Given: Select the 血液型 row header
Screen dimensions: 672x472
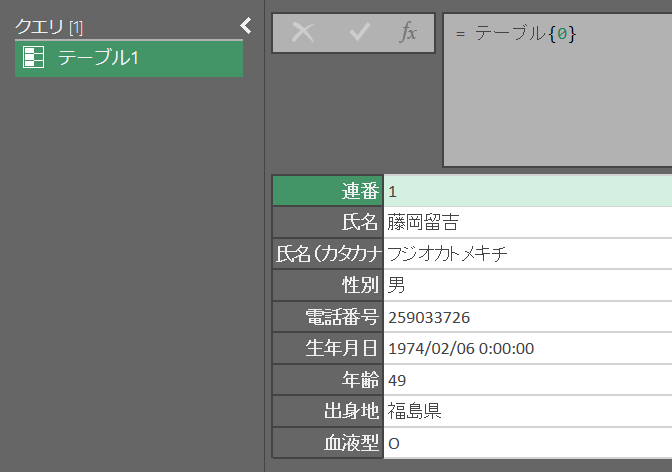Looking at the screenshot, I should pos(327,443).
